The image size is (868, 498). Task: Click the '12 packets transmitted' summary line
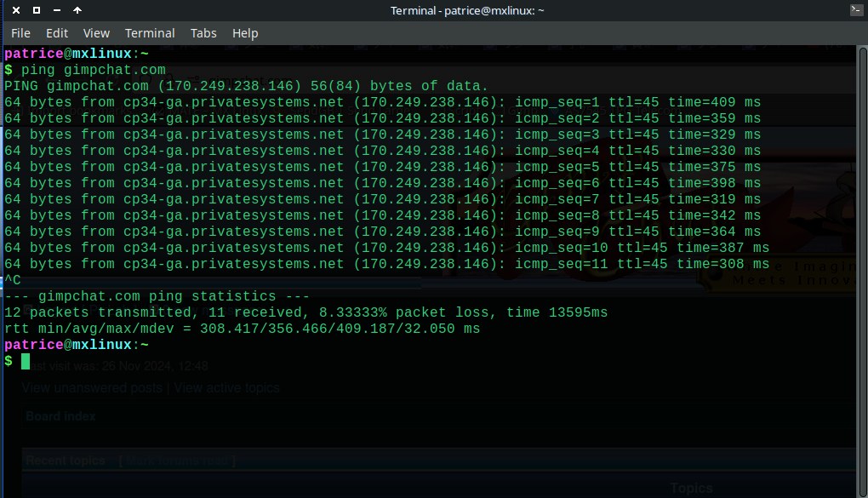[x=306, y=312]
